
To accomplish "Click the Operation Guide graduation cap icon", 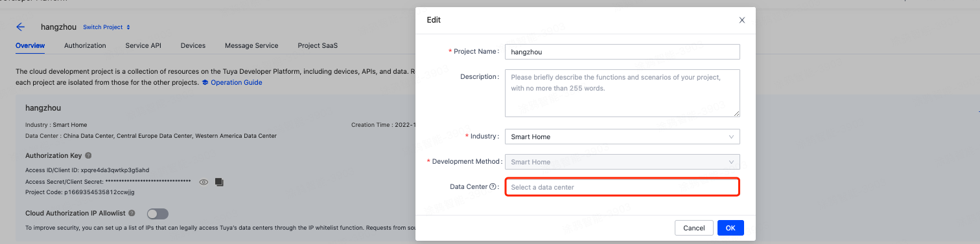I will pyautogui.click(x=205, y=83).
